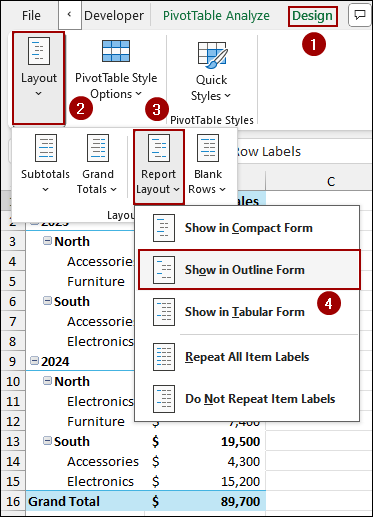This screenshot has width=373, height=517.
Task: Switch to the PivotTable Analyze tab
Action: (x=216, y=16)
